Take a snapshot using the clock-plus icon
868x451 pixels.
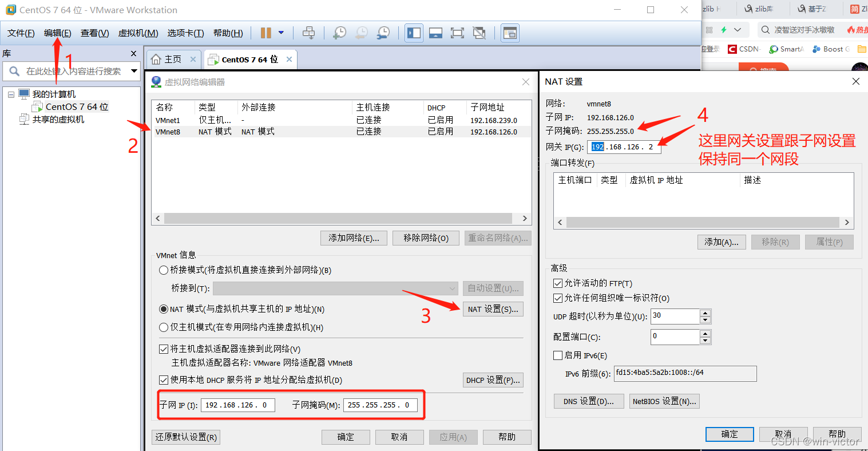[340, 33]
